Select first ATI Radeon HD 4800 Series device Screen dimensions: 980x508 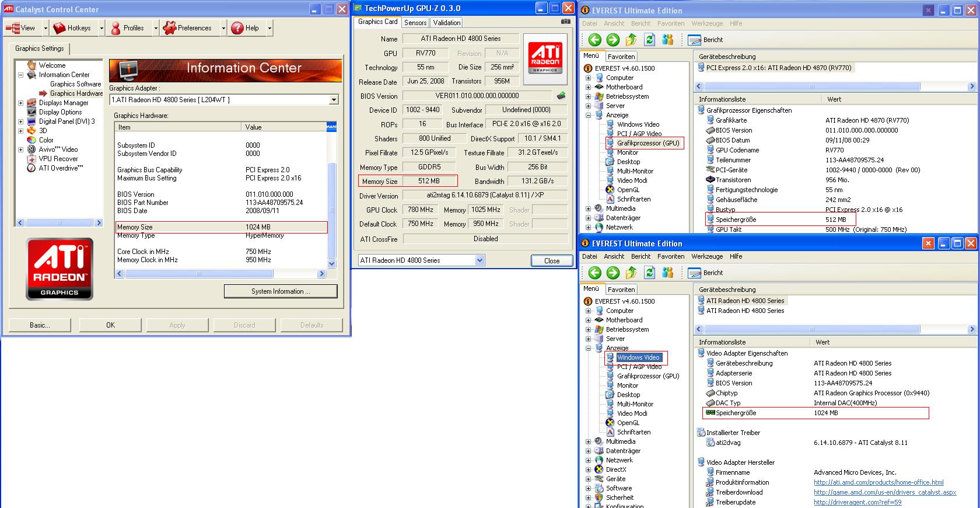click(745, 301)
